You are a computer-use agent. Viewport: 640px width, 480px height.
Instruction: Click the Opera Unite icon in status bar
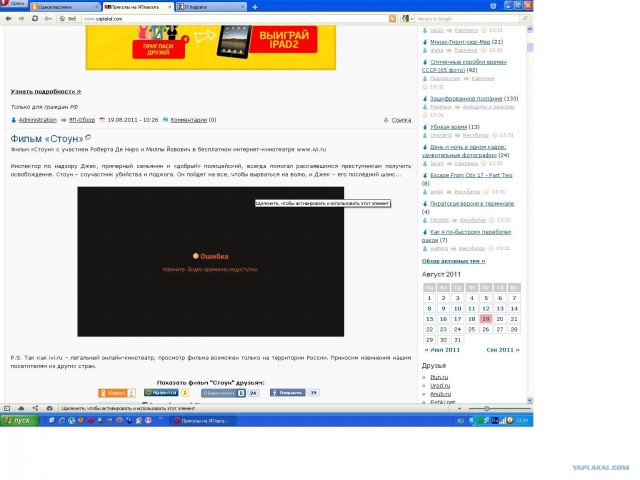pos(35,408)
